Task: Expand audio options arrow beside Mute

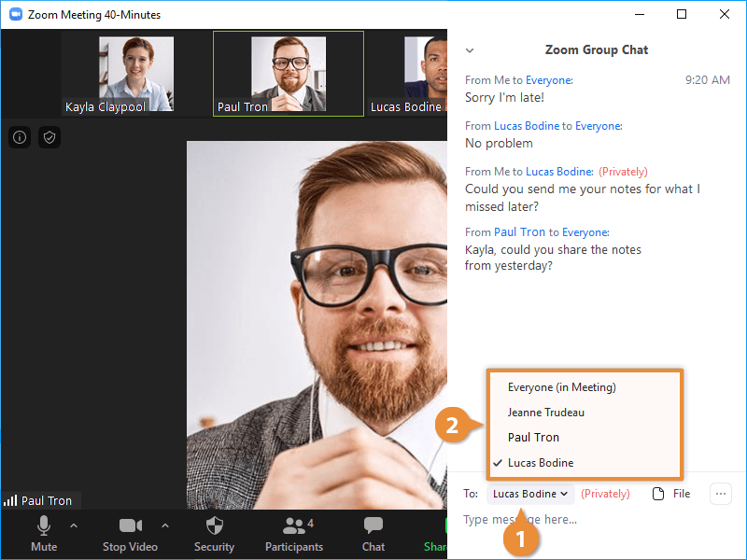Action: pos(74,525)
